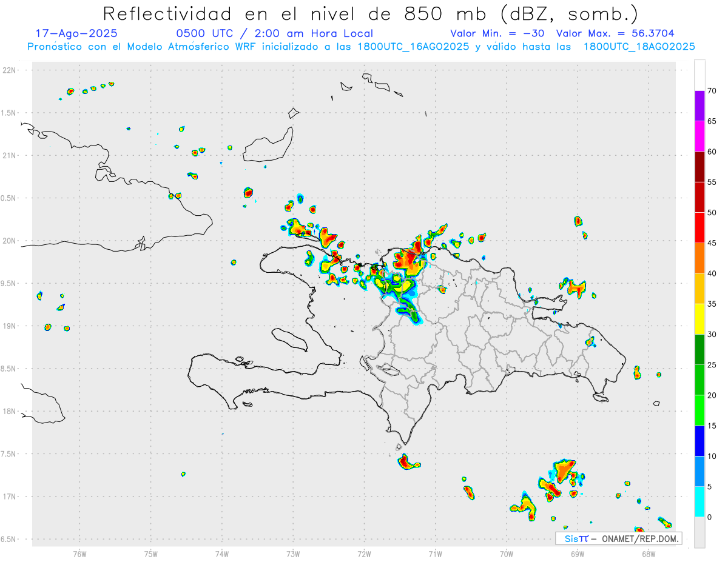The image size is (728, 562).
Task: Select the bright red 45–50 dBZ legend segment
Action: click(x=699, y=227)
